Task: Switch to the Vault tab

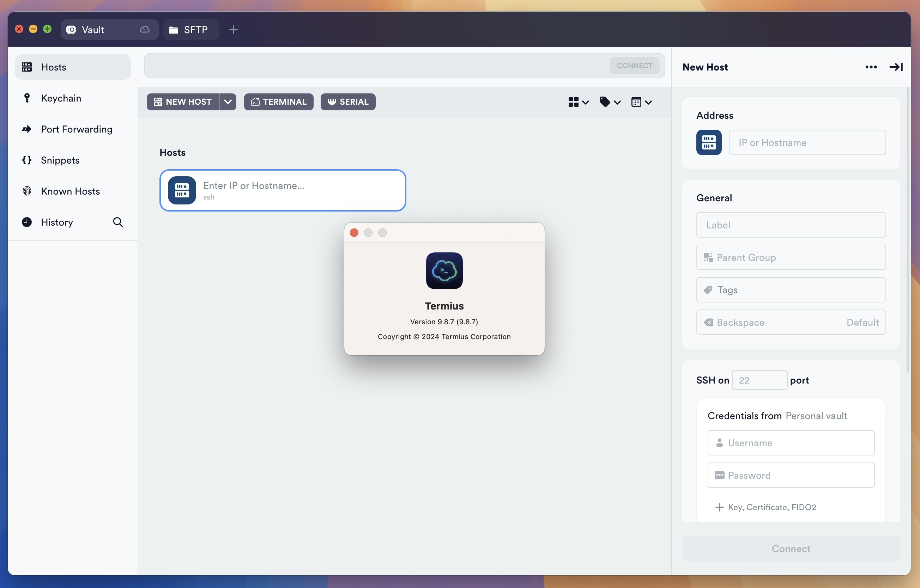Action: [x=109, y=30]
